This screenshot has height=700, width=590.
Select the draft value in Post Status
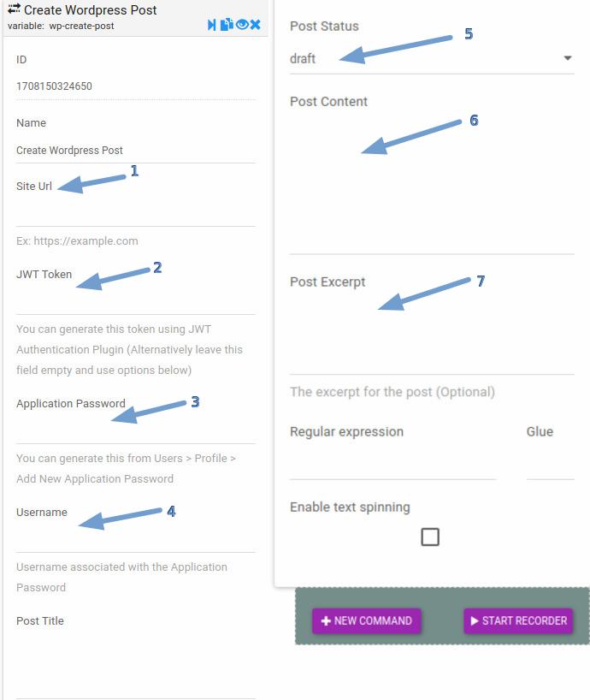[303, 58]
